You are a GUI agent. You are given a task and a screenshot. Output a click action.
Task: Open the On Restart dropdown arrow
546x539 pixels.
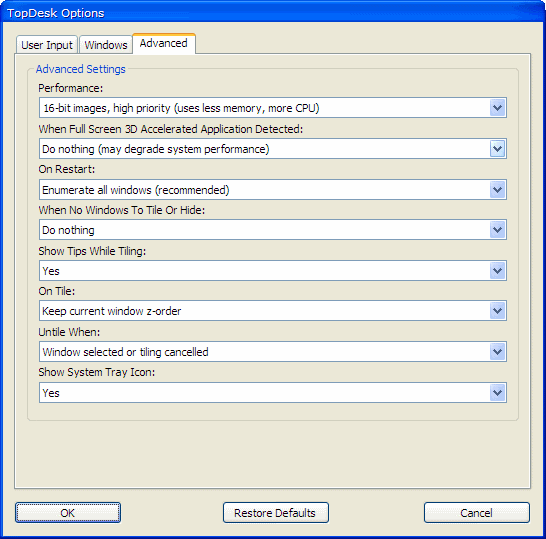click(498, 190)
